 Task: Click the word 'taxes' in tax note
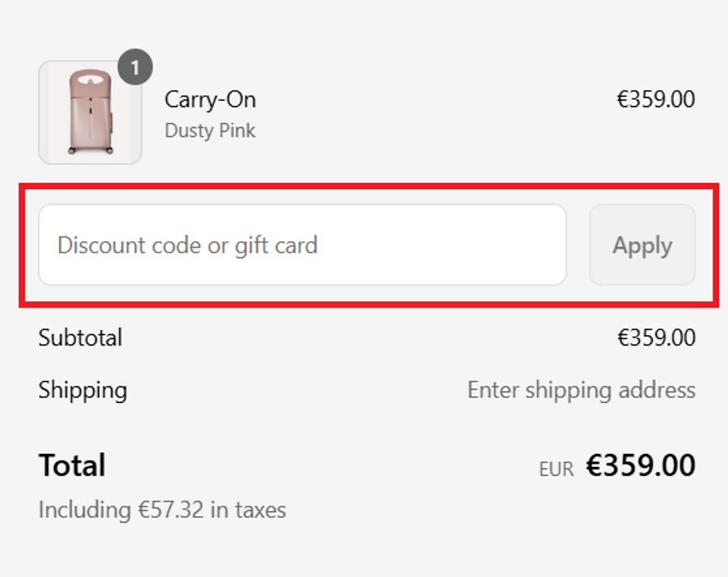coord(259,510)
